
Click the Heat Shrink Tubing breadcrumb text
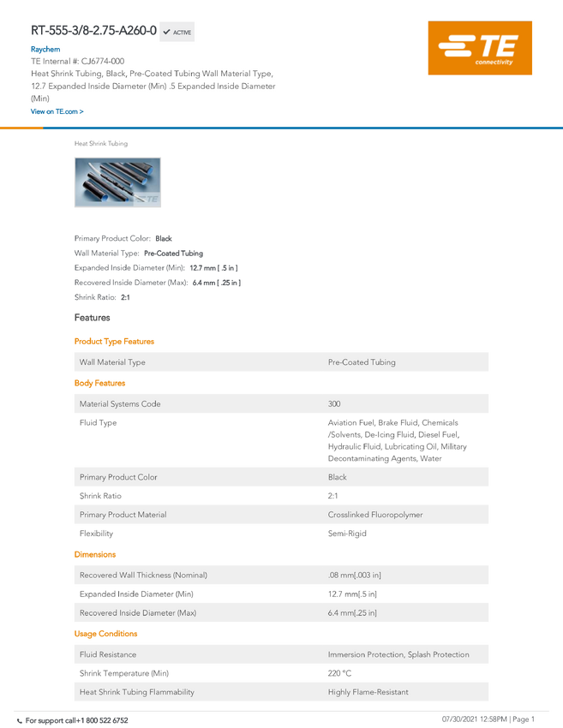pyautogui.click(x=101, y=144)
